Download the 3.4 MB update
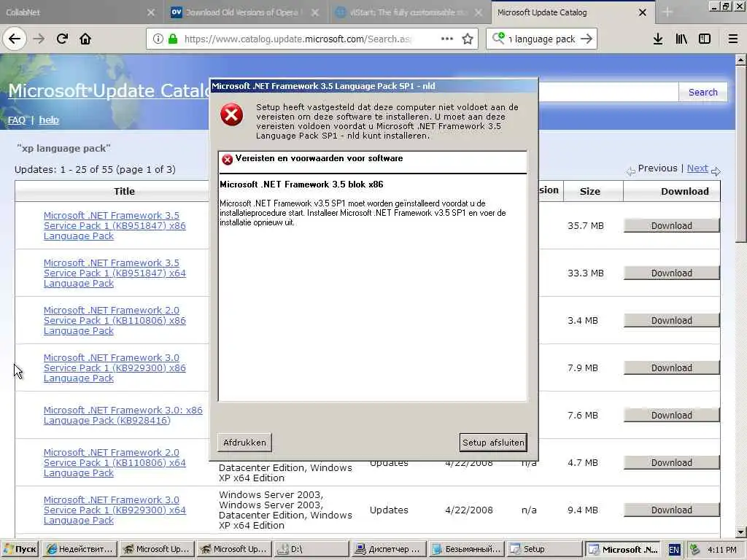 coord(672,321)
